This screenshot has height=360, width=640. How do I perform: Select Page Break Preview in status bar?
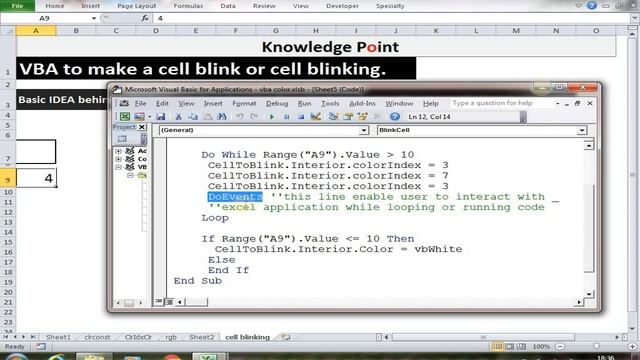521,347
